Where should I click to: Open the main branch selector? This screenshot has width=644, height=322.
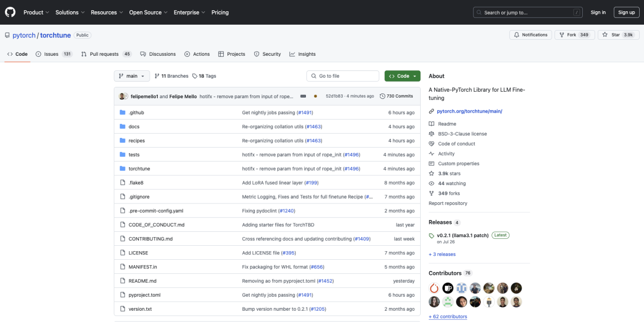point(131,76)
